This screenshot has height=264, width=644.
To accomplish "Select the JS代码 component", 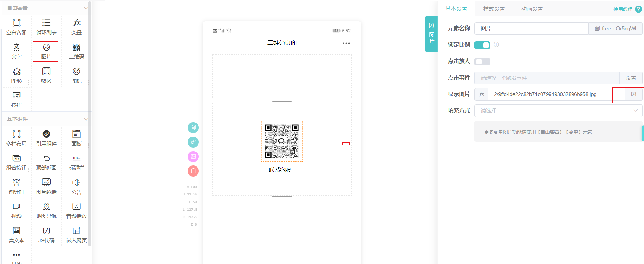I will [46, 235].
